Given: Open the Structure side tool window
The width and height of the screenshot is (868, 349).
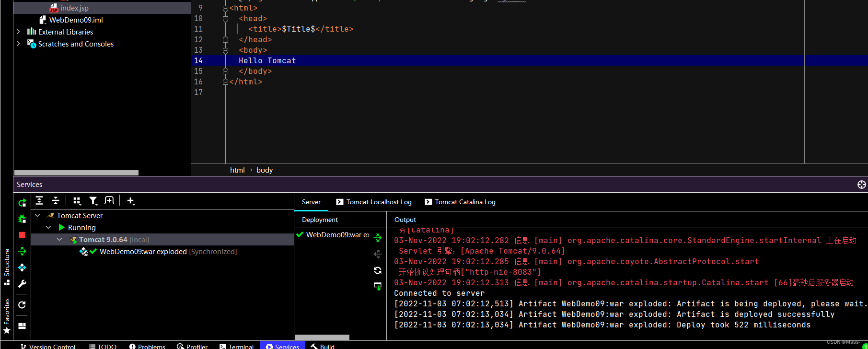Looking at the screenshot, I should coord(7,267).
